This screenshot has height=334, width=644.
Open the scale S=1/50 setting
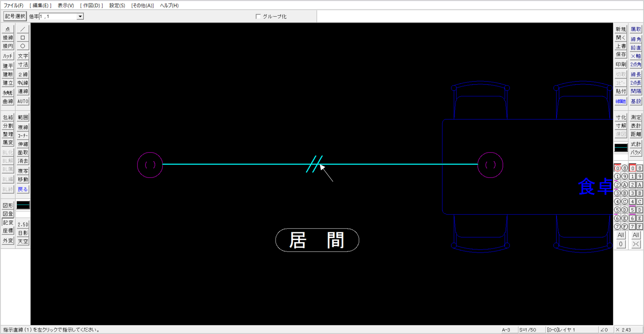pyautogui.click(x=528, y=330)
